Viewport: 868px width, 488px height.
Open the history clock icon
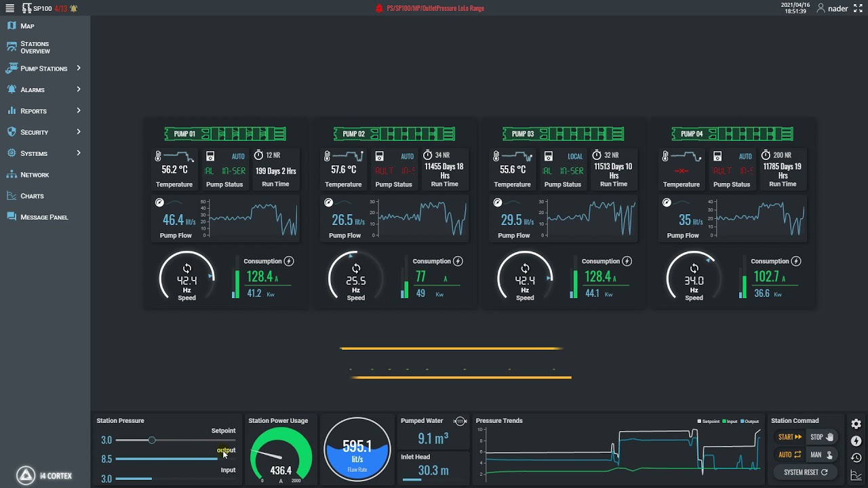[x=856, y=458]
